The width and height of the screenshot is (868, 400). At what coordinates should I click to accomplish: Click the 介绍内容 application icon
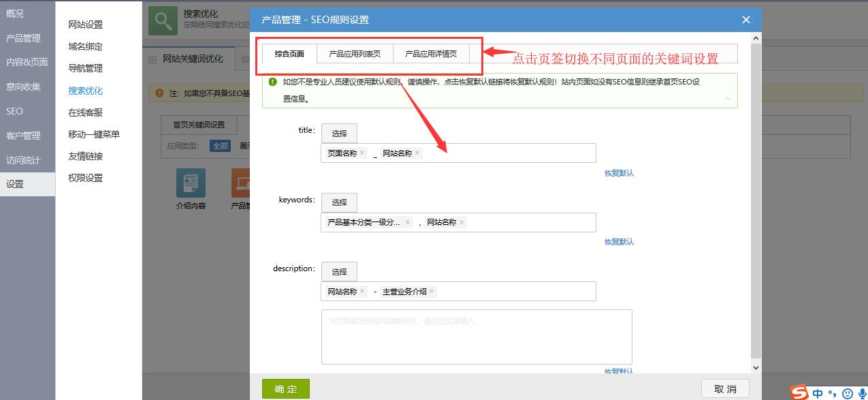[191, 183]
